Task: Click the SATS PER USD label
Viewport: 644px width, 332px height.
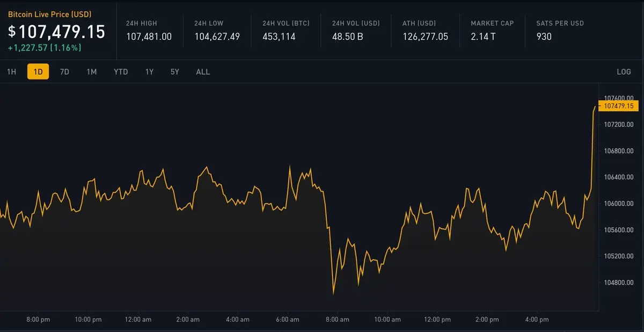Action: point(560,23)
